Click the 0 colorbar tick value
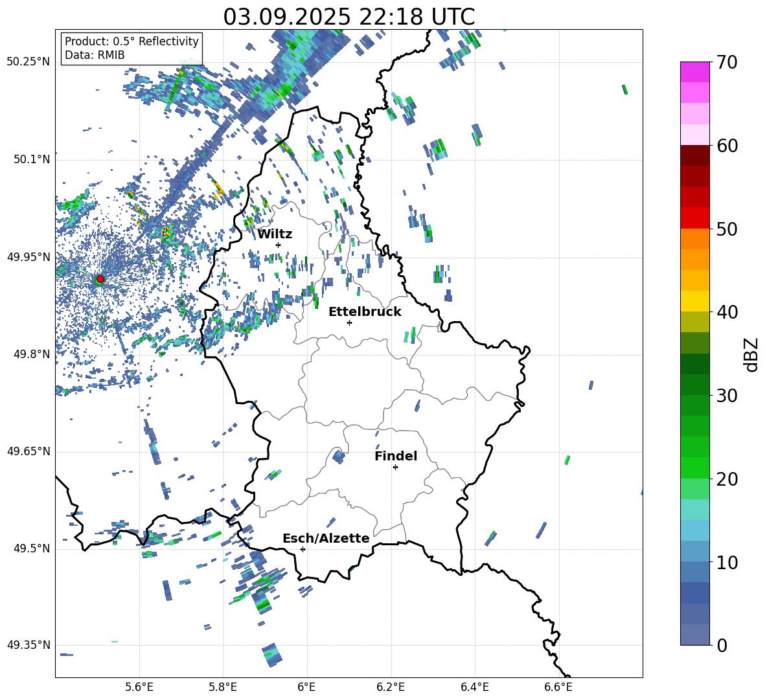The width and height of the screenshot is (767, 700). (722, 646)
